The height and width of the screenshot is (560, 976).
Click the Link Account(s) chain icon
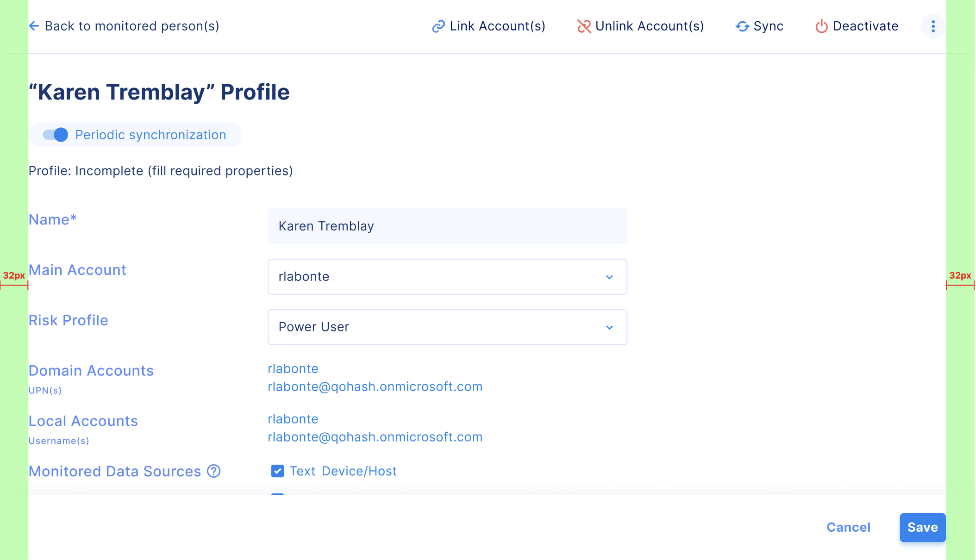pos(438,26)
